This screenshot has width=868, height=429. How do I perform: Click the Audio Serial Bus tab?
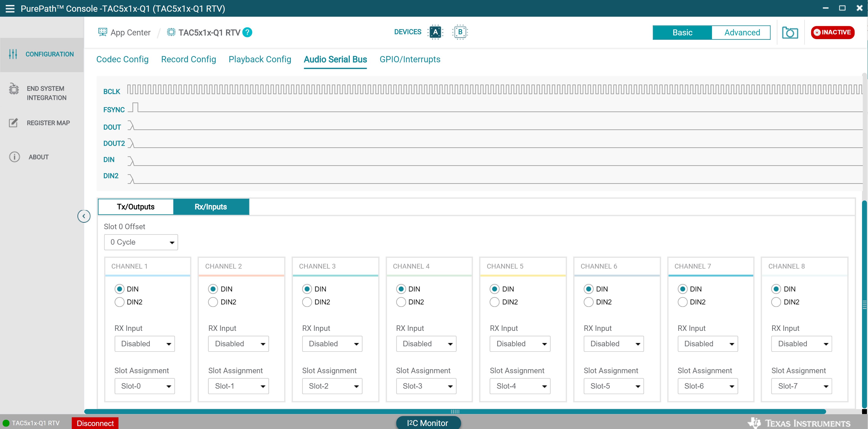click(x=335, y=59)
